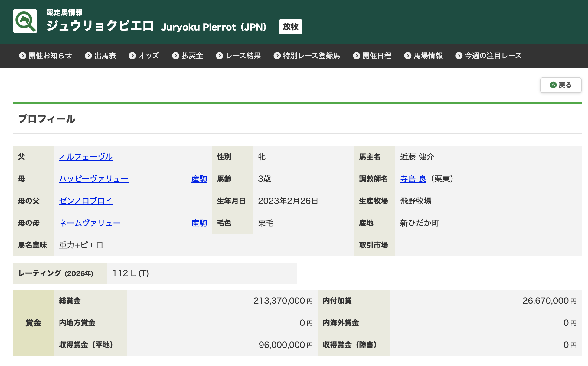Screen dimensions: 588x366
Task: Click arrow icon beside レース結果
Action: click(x=220, y=56)
